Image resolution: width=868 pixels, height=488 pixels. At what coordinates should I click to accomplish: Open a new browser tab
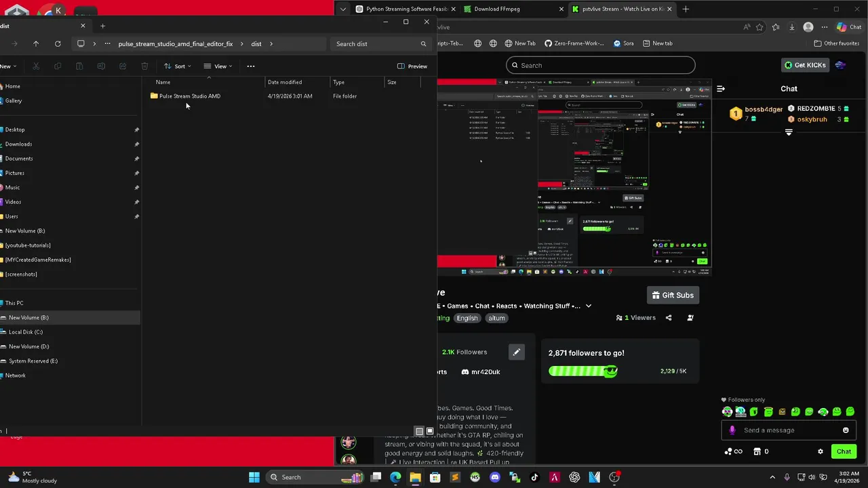(686, 9)
